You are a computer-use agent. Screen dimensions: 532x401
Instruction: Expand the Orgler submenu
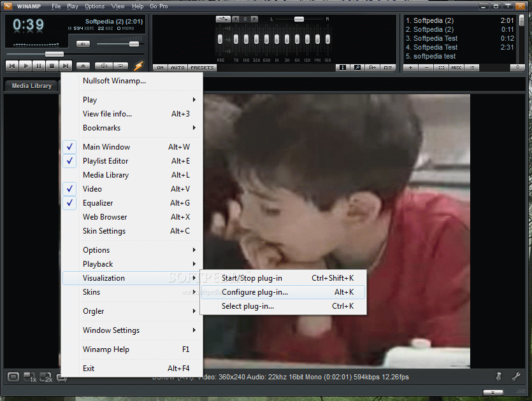(133, 311)
